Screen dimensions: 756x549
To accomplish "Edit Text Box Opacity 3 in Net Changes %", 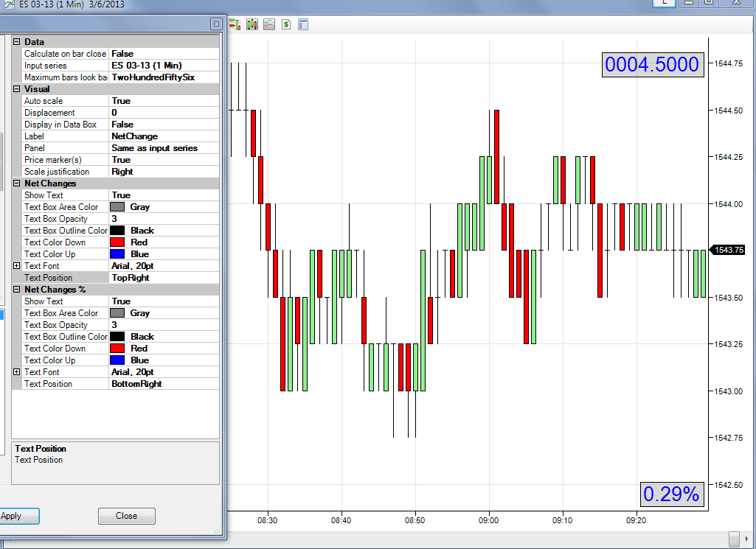I will [x=164, y=324].
